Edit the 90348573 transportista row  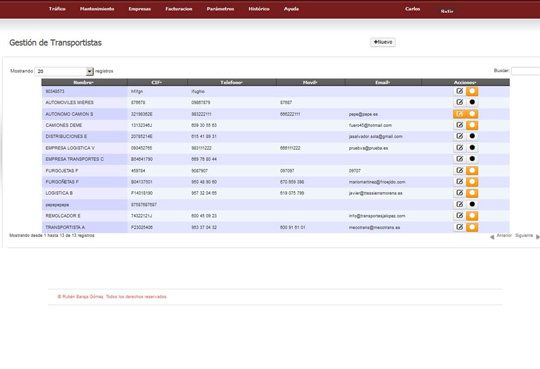coord(459,91)
